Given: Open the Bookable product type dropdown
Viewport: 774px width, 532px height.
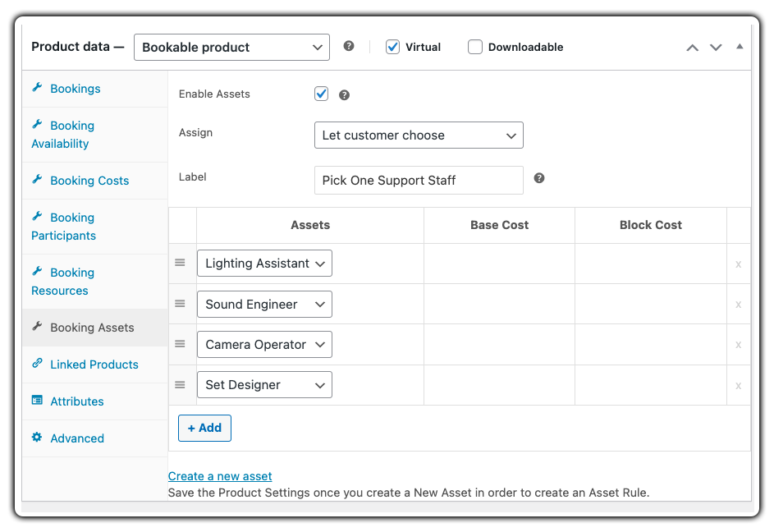Looking at the screenshot, I should point(231,48).
